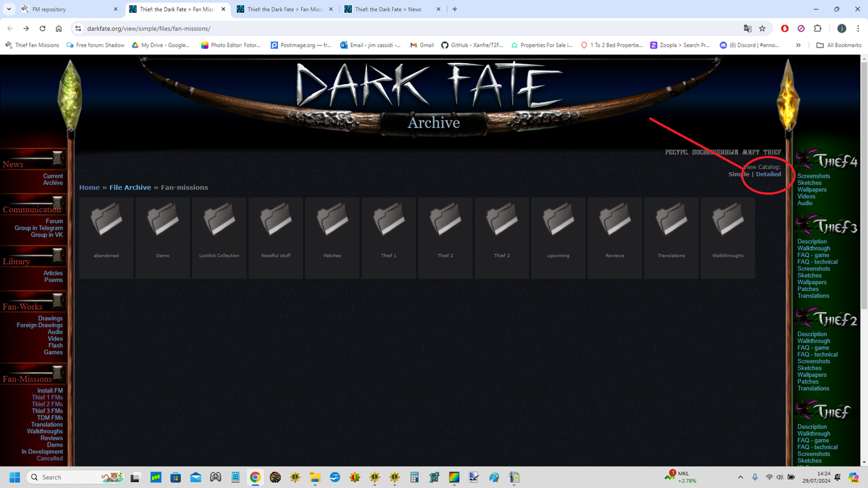Click the address bar URL field

(407, 28)
